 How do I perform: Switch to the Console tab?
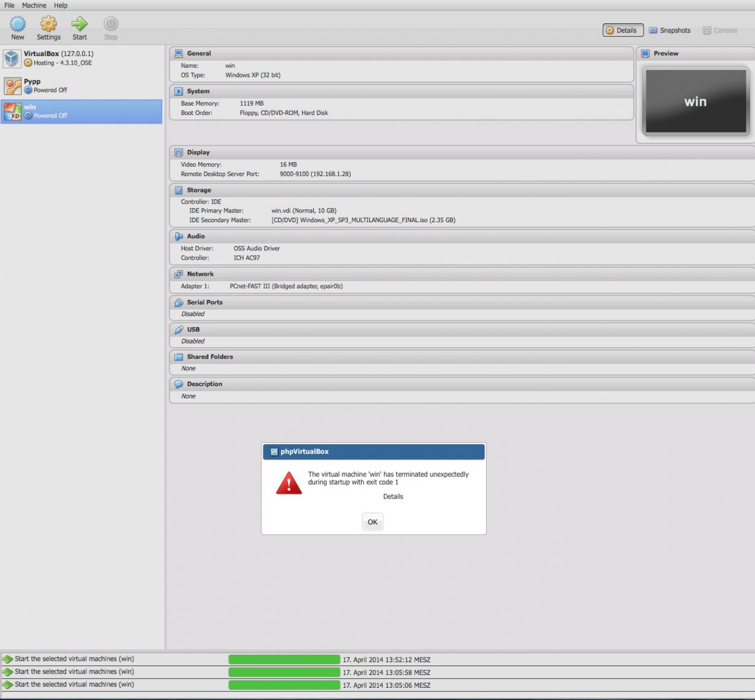click(720, 30)
